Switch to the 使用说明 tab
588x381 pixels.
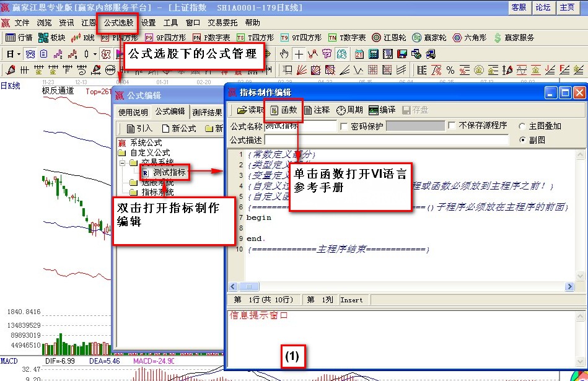click(133, 112)
